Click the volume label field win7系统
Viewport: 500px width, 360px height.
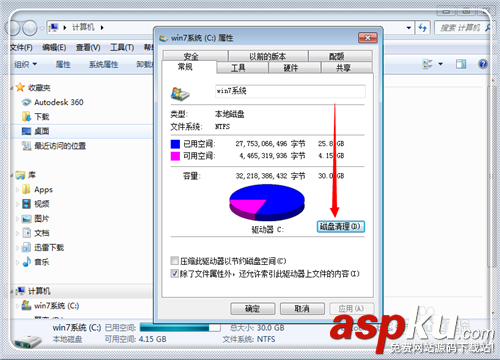click(x=290, y=91)
